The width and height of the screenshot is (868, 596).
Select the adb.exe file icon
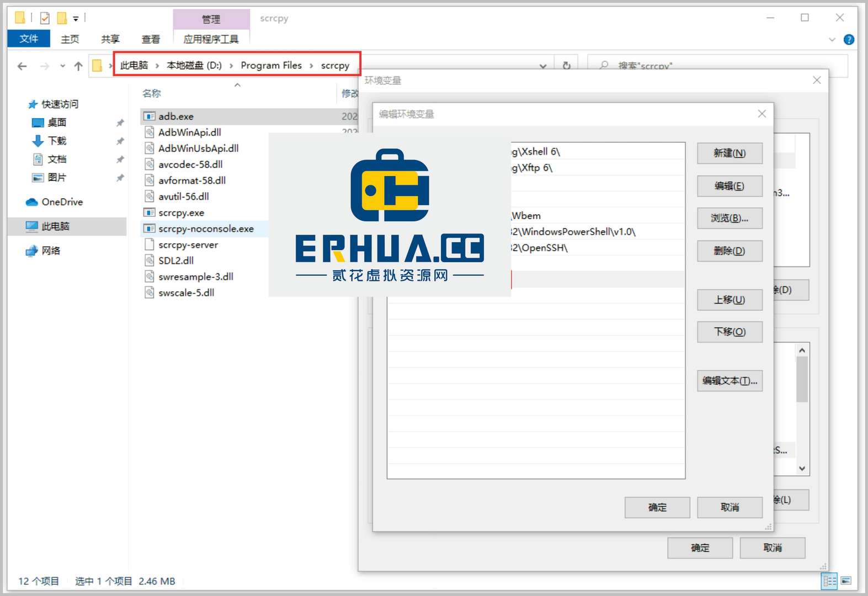[149, 116]
